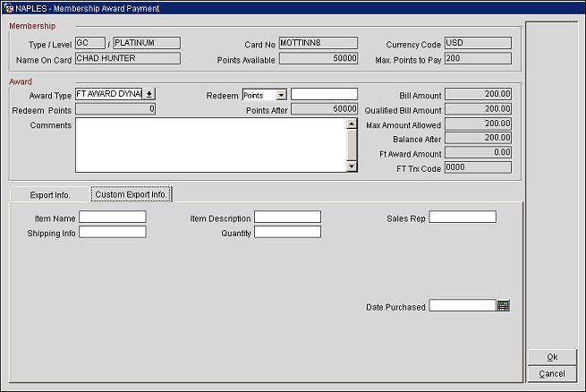Click the Redeem amount entry field
Image resolution: width=586 pixels, height=392 pixels.
click(324, 94)
